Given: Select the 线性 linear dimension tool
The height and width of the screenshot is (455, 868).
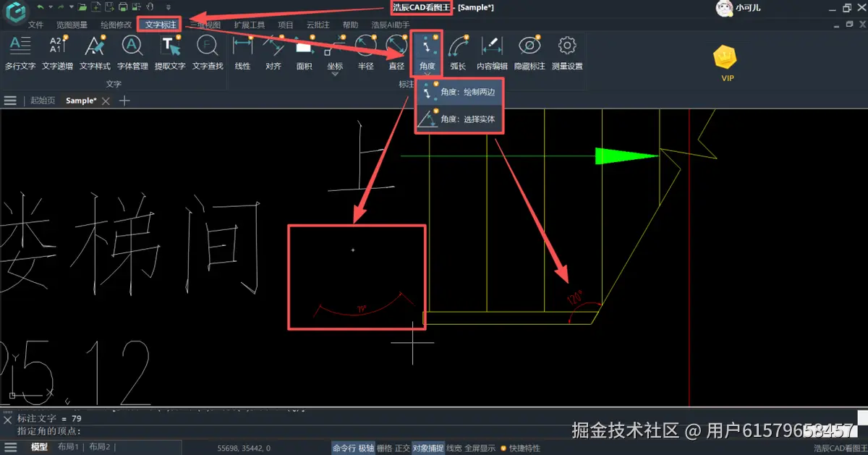Looking at the screenshot, I should [x=243, y=53].
